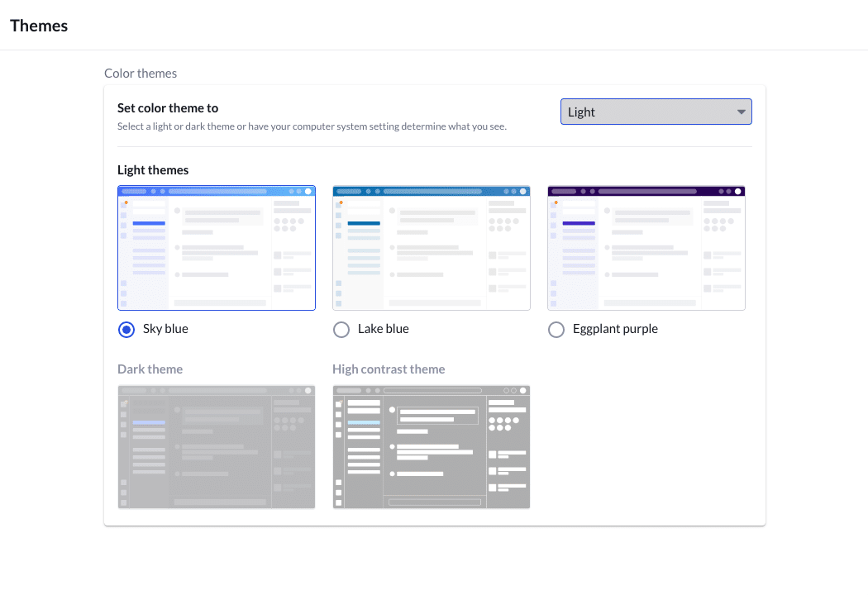This screenshot has width=868, height=595.
Task: Click the theme description help text
Action: tap(312, 126)
